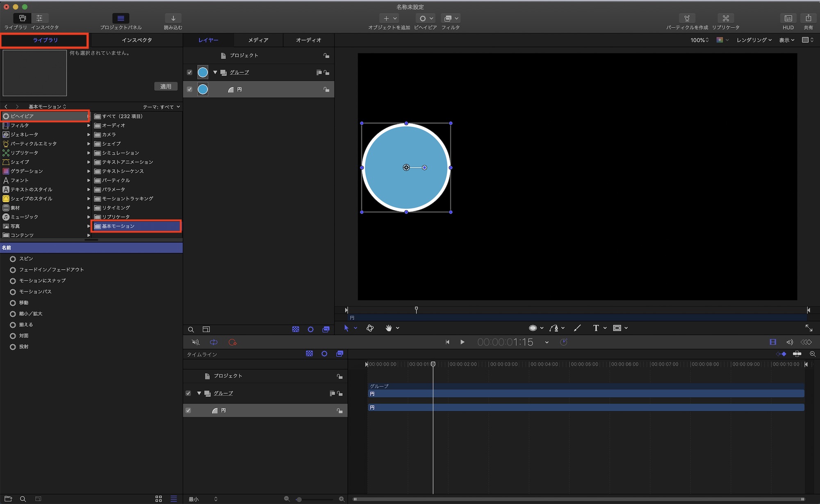Screen dimensions: 820x504
Task: Open the HUD panel
Action: pyautogui.click(x=788, y=18)
